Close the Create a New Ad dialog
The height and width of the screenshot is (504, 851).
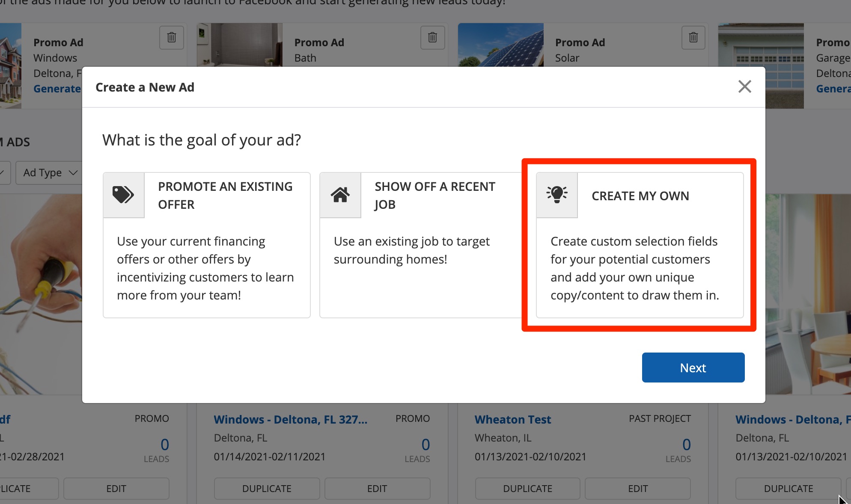pyautogui.click(x=744, y=87)
